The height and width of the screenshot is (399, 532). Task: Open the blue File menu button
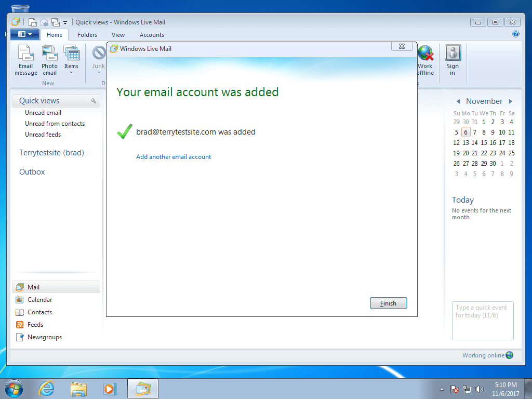[x=25, y=34]
